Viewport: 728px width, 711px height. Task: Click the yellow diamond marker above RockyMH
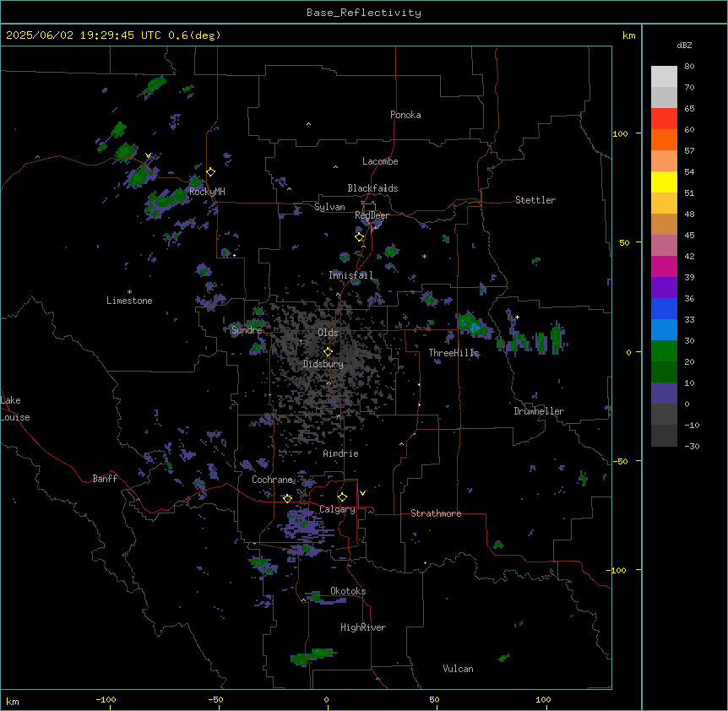[211, 172]
